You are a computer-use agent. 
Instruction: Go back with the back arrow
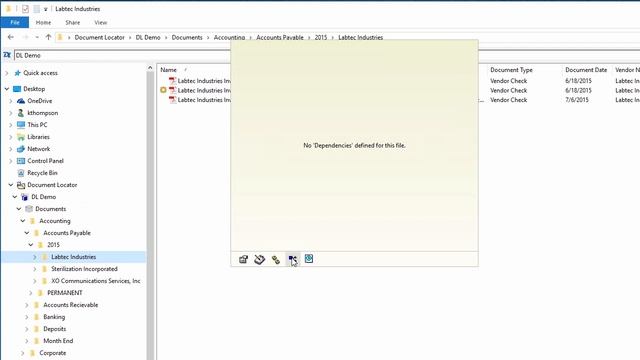[x=11, y=37]
